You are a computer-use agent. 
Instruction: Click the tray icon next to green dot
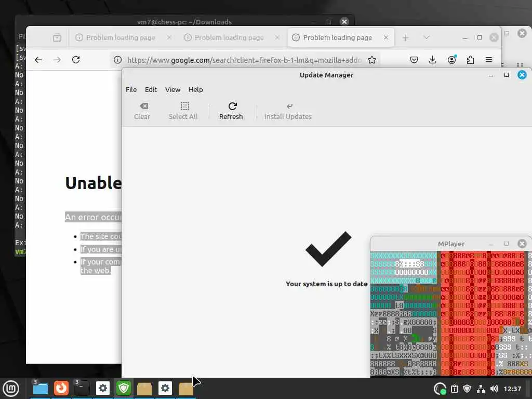(x=455, y=389)
